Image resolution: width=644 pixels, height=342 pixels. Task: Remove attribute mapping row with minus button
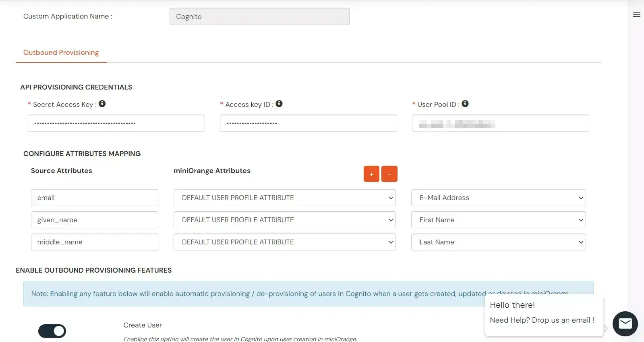[x=389, y=174]
